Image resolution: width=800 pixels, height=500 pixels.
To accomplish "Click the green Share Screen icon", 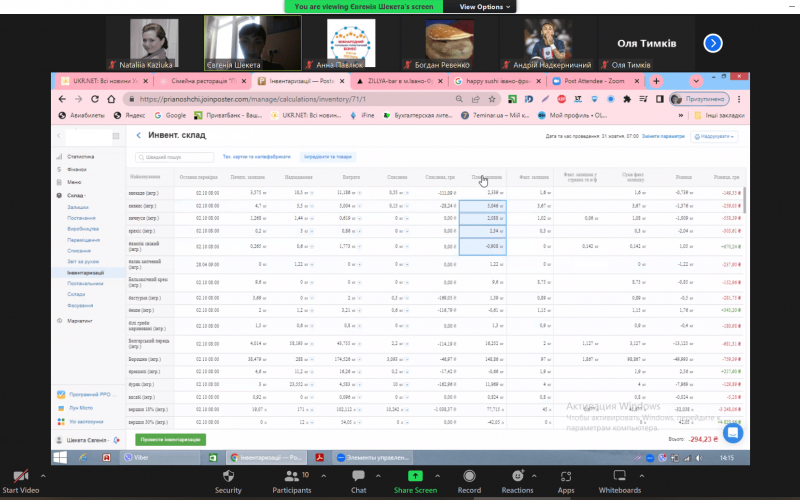I will (x=415, y=476).
